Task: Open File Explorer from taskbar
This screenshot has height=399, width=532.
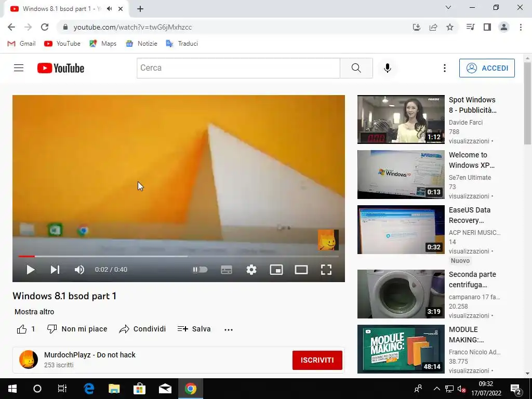Action: tap(114, 389)
